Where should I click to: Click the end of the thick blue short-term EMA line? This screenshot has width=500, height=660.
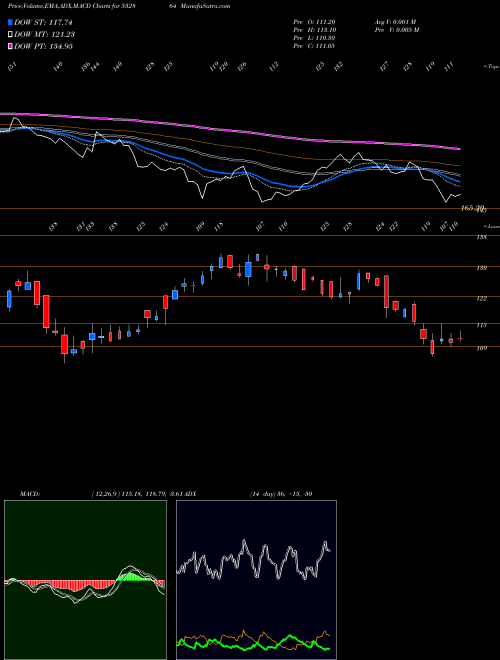click(x=459, y=182)
